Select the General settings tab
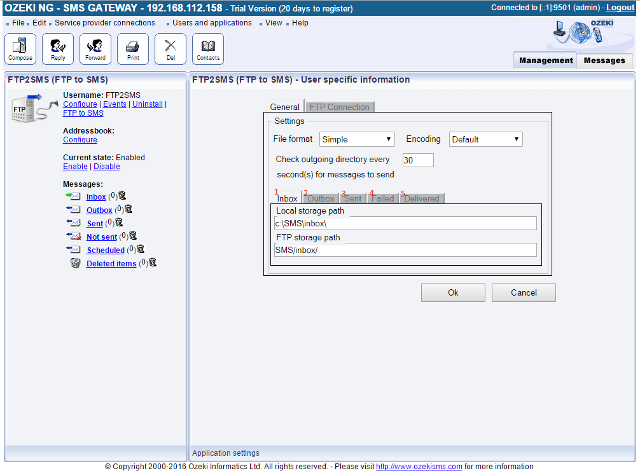Viewport: 640px width, 473px height. (284, 107)
